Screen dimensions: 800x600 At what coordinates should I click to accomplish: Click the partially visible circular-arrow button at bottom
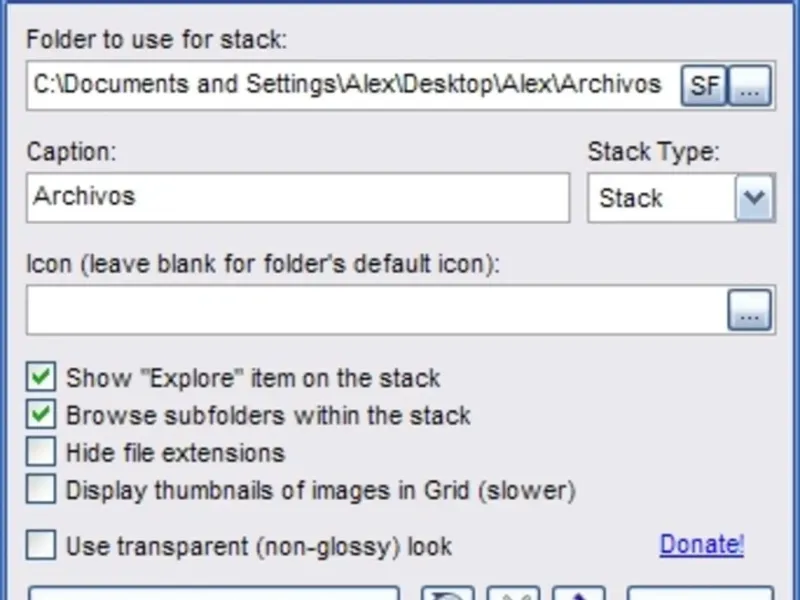click(447, 593)
